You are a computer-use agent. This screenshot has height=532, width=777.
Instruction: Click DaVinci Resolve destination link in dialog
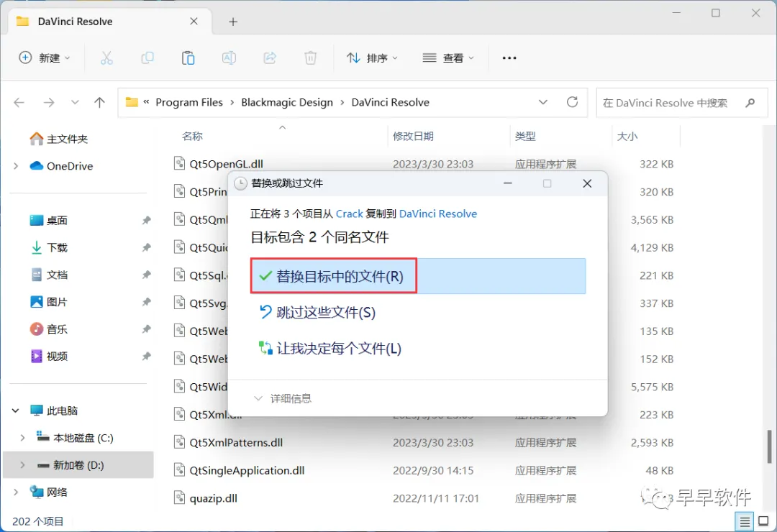point(438,214)
